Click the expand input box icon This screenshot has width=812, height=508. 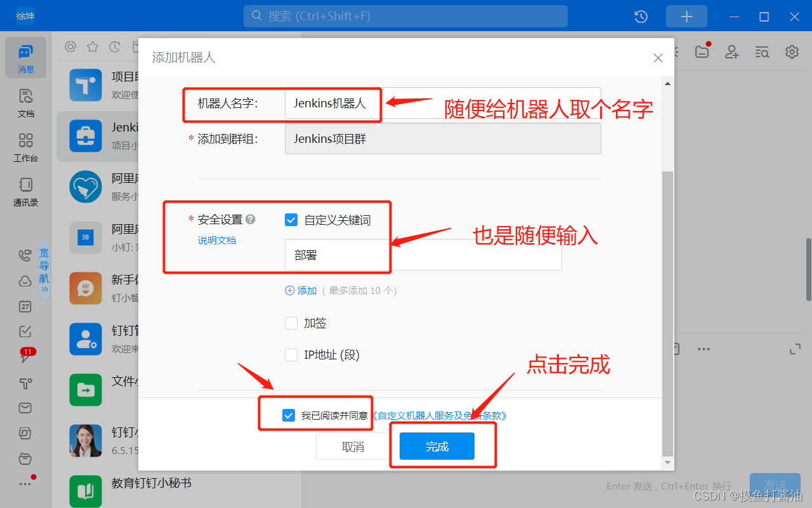pyautogui.click(x=796, y=349)
